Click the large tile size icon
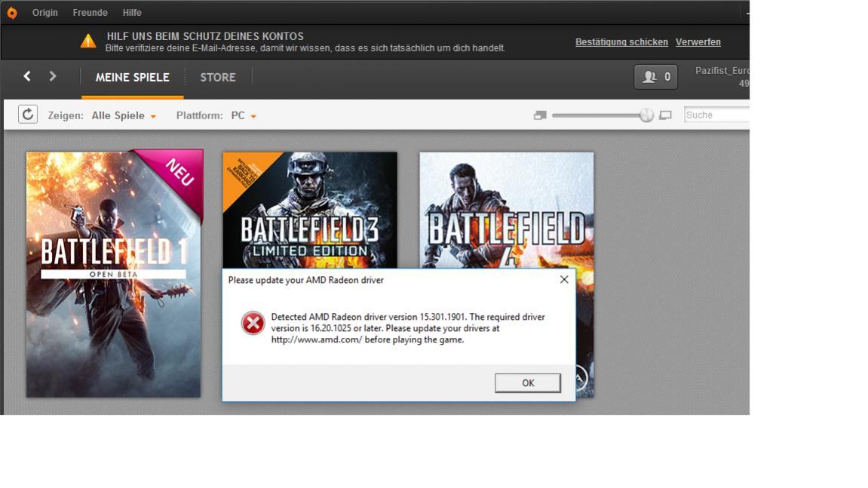Screen dimensions: 868x488 [665, 115]
